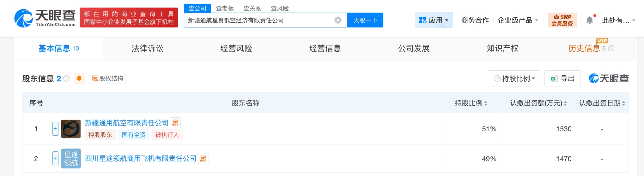Open equity structure icon for 新疆通用航空有限责任公司
Screen dimensions: 644x176
click(175, 123)
